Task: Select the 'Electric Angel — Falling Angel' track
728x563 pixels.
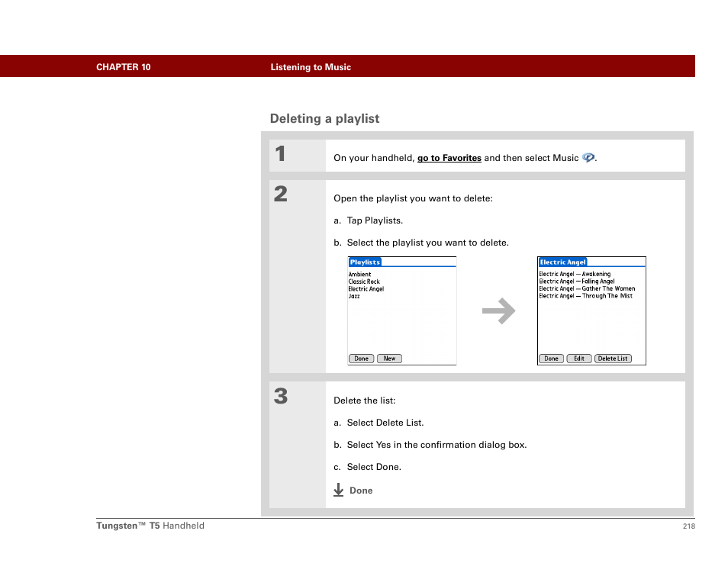Action: coord(577,281)
